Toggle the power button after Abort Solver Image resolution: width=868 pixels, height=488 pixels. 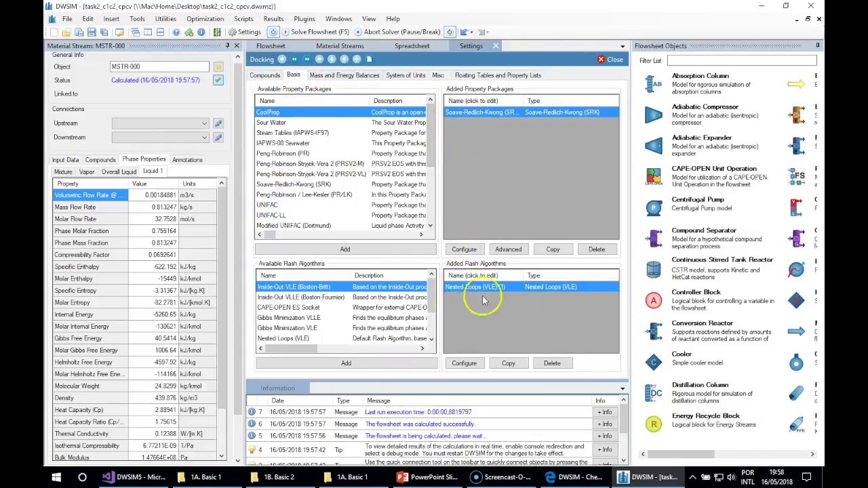click(450, 32)
